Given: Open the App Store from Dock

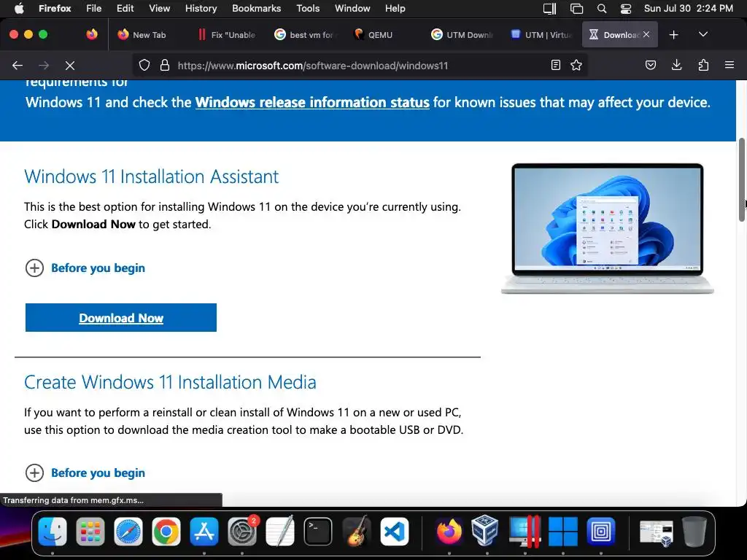Looking at the screenshot, I should [x=204, y=532].
